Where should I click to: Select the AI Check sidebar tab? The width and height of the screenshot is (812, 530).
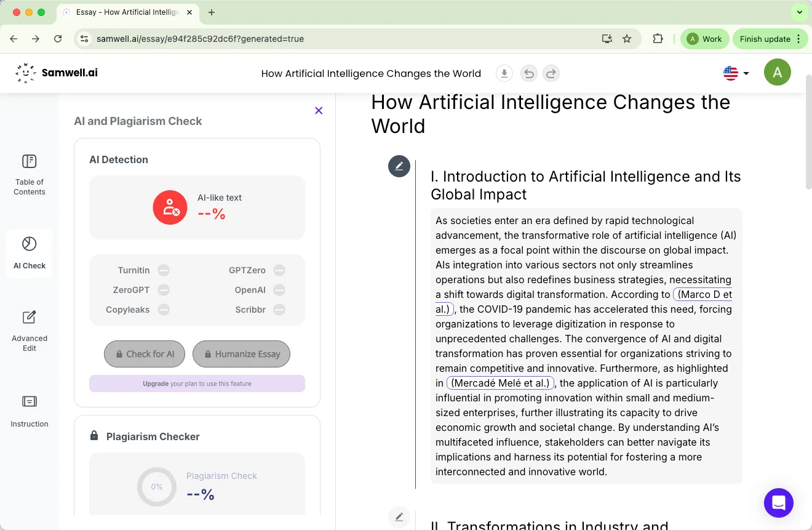coord(30,253)
